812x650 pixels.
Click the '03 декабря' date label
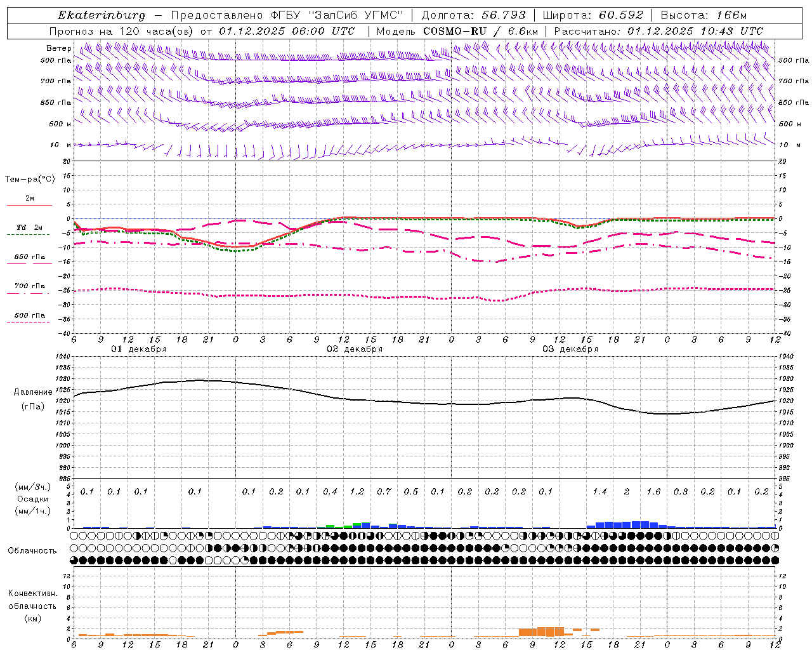570,349
